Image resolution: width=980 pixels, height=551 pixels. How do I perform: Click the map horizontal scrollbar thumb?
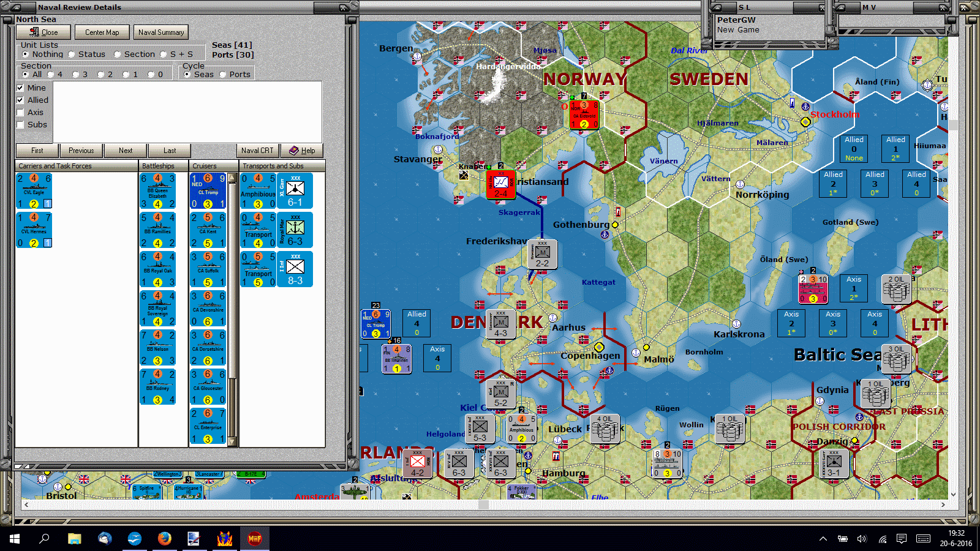(x=483, y=505)
